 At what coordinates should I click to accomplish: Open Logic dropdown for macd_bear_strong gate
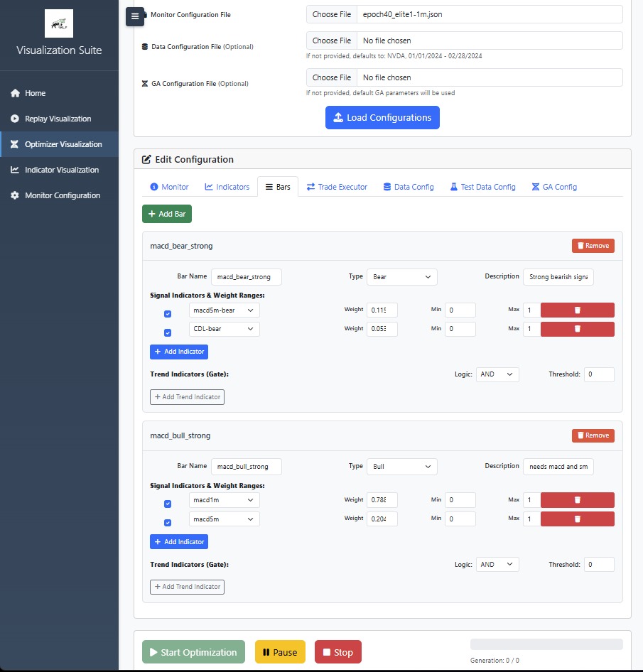(497, 374)
